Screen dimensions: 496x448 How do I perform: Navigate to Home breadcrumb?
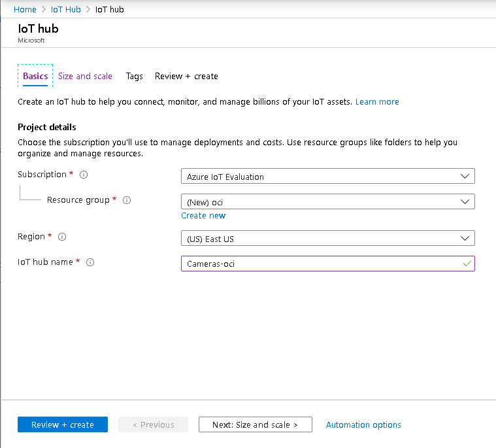pyautogui.click(x=25, y=10)
